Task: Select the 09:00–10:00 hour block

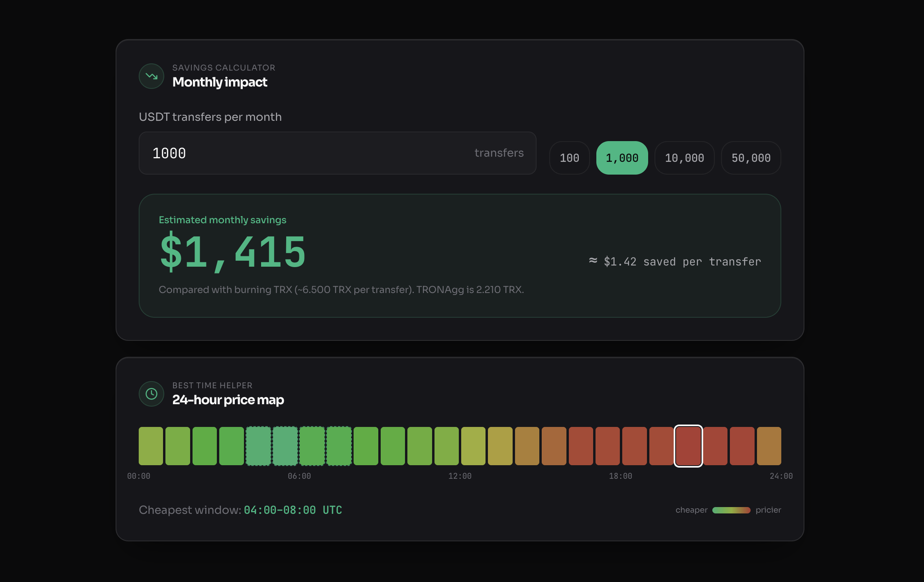Action: click(x=393, y=446)
